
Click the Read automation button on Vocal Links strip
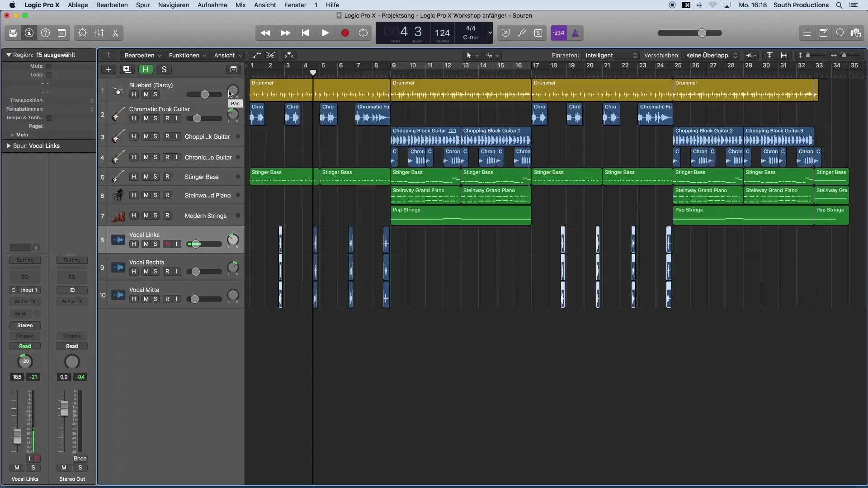[x=25, y=346]
